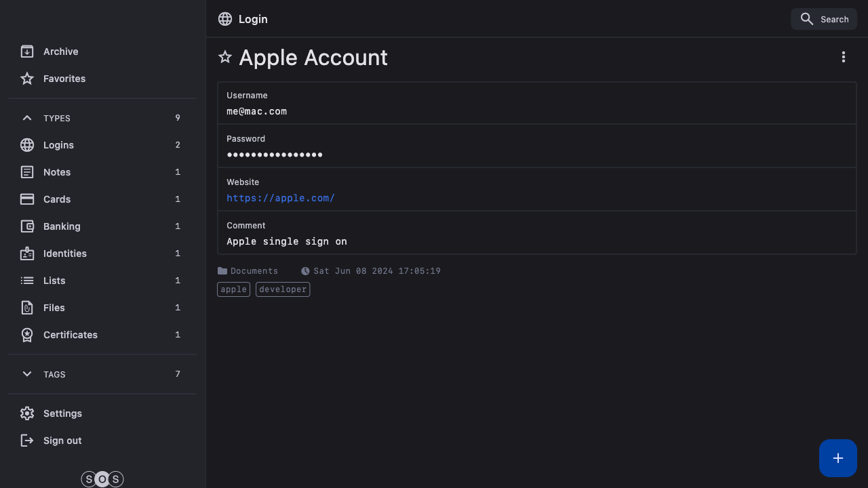Open the Files attachment icon

coord(27,308)
